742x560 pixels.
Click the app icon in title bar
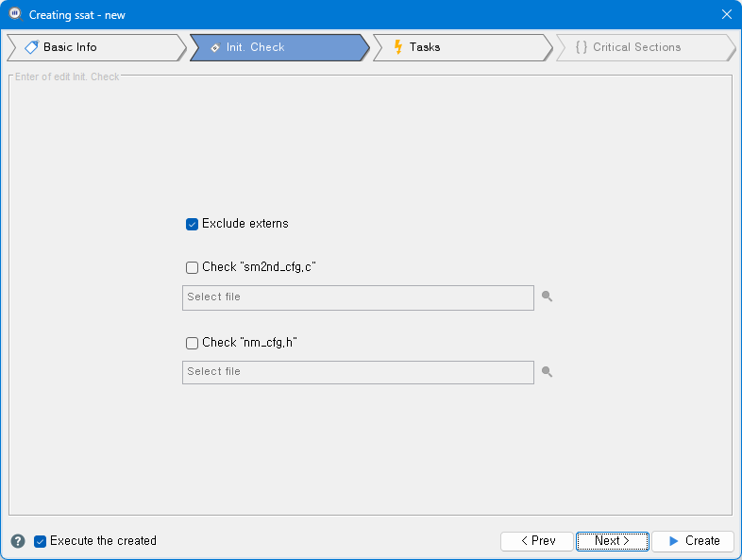pos(16,14)
